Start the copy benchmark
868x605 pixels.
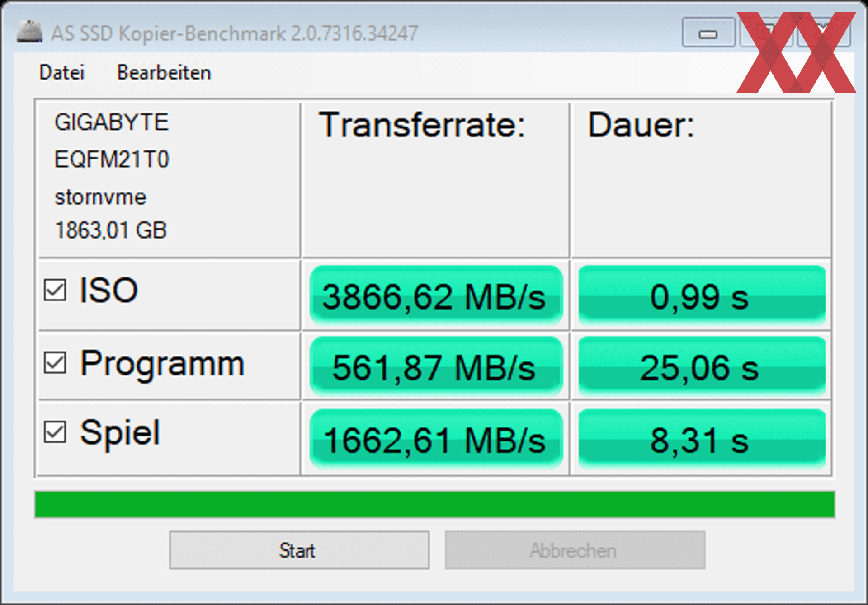click(x=299, y=550)
